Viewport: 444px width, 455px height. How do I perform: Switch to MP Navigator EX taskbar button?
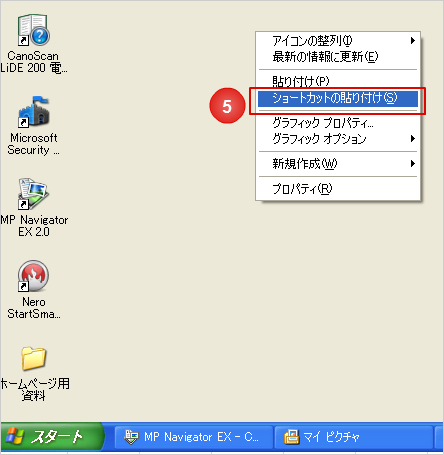(x=194, y=437)
